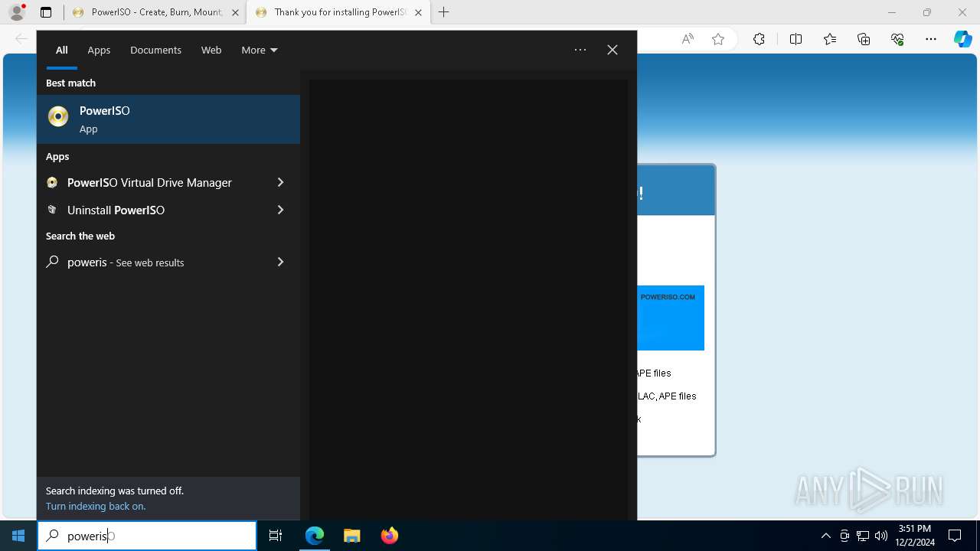Open Edge Settings and more menu

click(x=931, y=39)
